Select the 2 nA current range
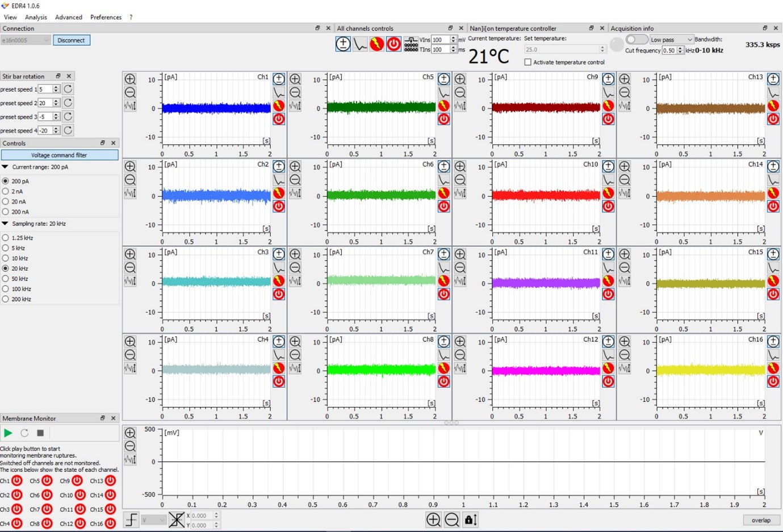The width and height of the screenshot is (783, 532). click(6, 191)
